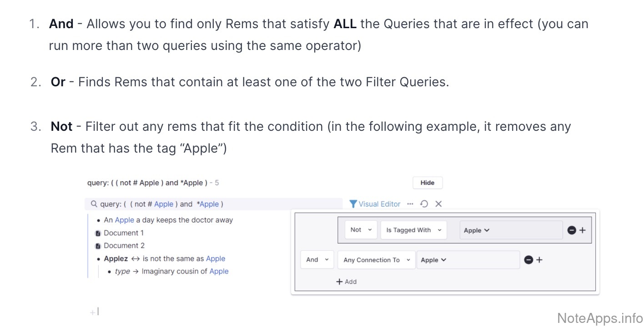Click the '+ Add' condition button
Viewport: 644px width, 327px height.
coord(346,282)
